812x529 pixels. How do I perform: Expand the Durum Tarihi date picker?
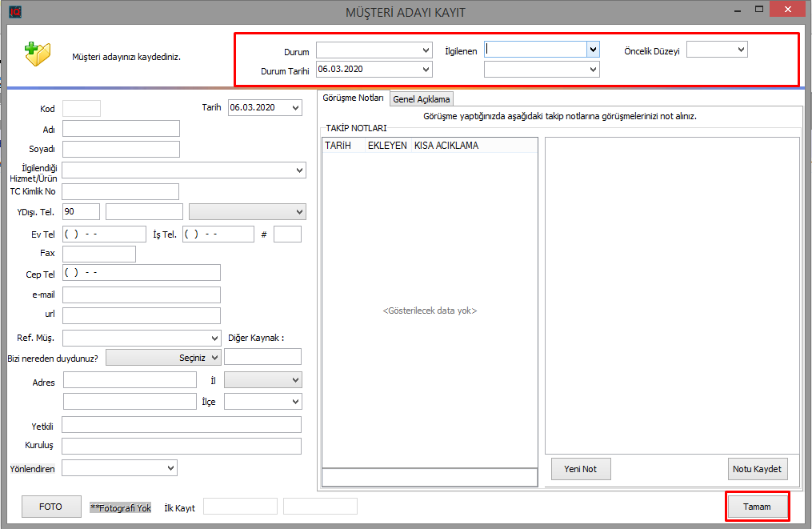(x=426, y=70)
